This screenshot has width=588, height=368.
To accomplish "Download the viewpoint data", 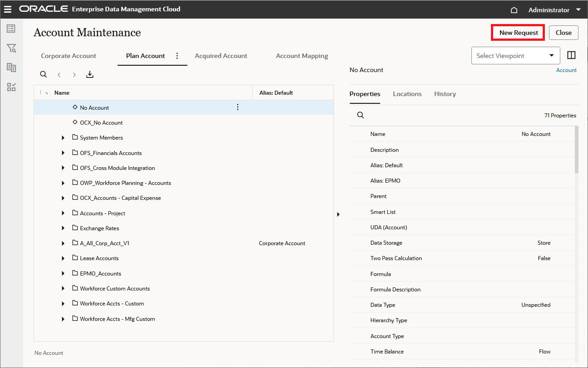I will 90,74.
